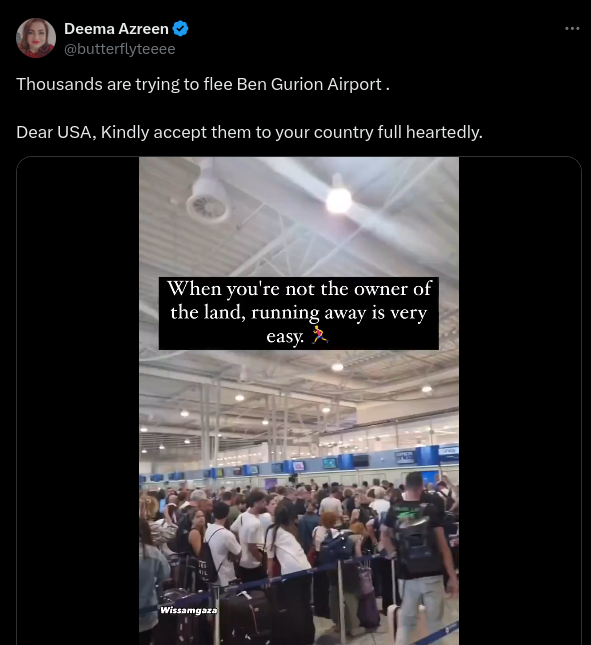Image resolution: width=591 pixels, height=645 pixels.
Task: Click the black right margin of video
Action: [x=520, y=401]
